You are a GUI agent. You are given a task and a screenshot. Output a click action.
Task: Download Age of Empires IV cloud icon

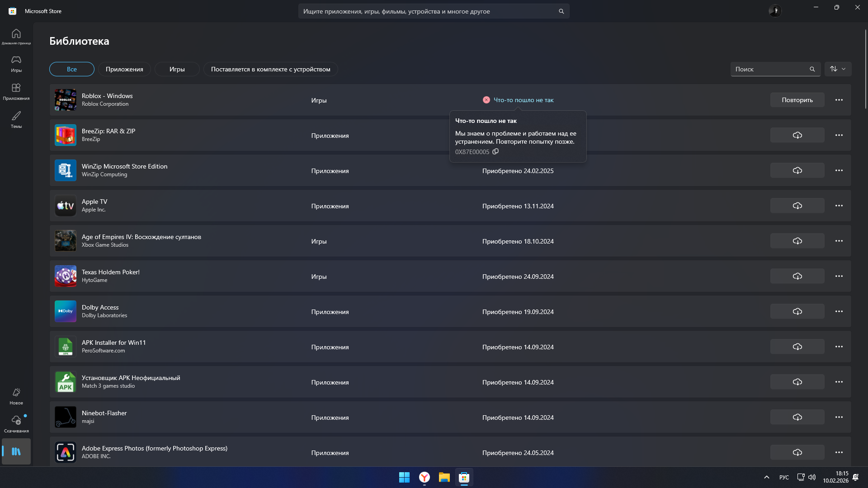click(797, 241)
